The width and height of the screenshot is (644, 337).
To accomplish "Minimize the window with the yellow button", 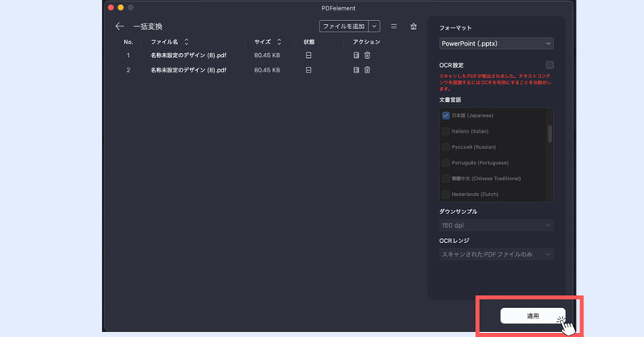I will tap(121, 7).
